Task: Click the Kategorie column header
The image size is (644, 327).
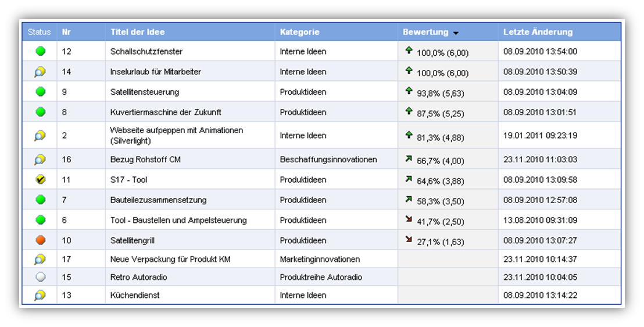Action: click(x=299, y=32)
